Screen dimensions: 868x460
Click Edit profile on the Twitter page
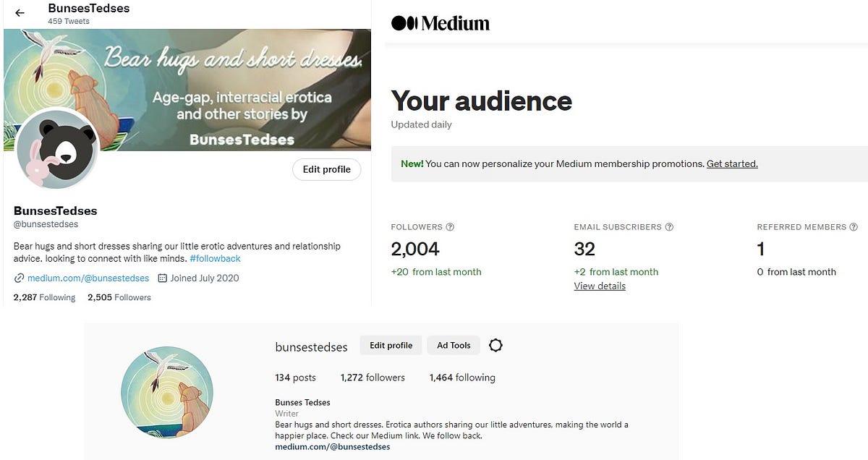click(326, 169)
